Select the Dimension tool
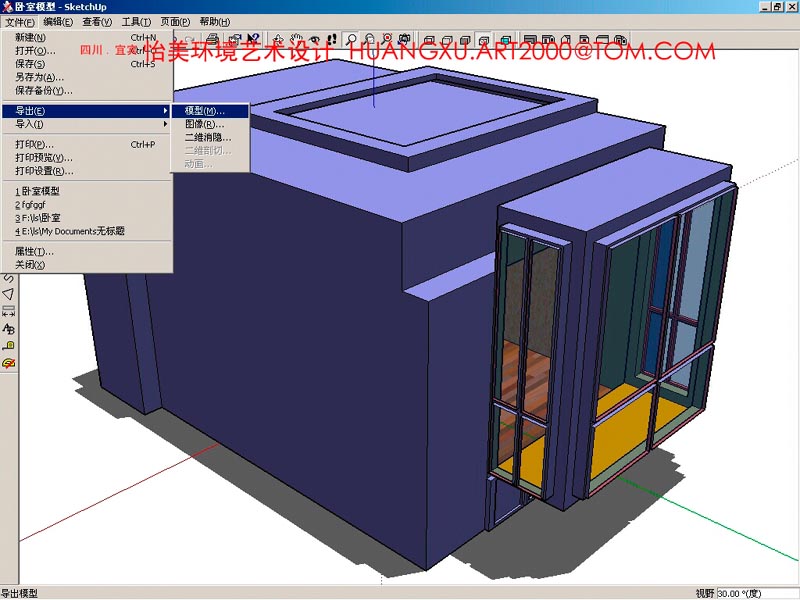800x600 pixels. coord(9,311)
